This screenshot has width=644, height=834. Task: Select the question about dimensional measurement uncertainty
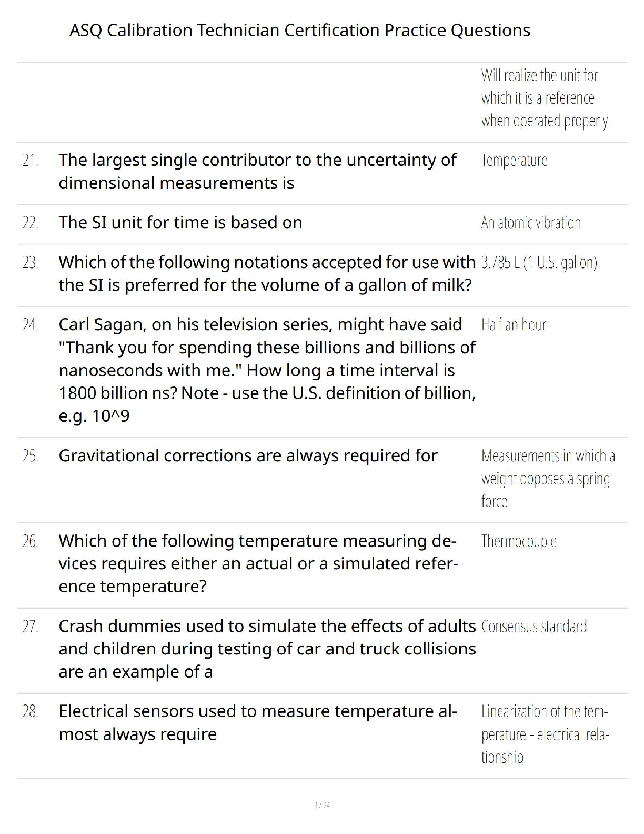point(257,171)
